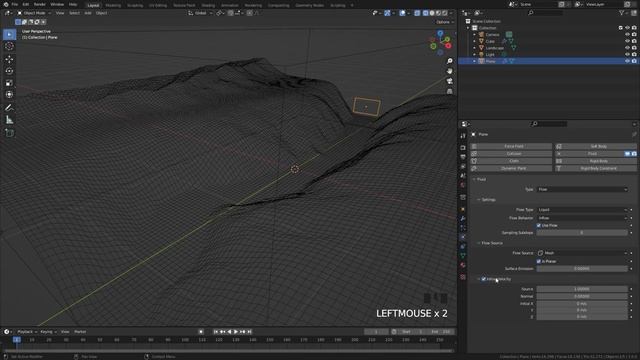Hide the Light object in outliner
Image resolution: width=640 pixels, height=360 pixels.
(627, 54)
